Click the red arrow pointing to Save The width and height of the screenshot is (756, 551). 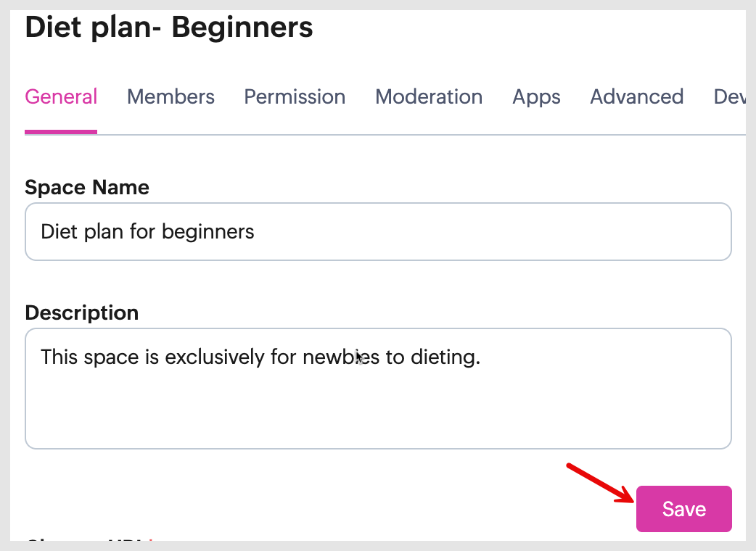tap(599, 483)
